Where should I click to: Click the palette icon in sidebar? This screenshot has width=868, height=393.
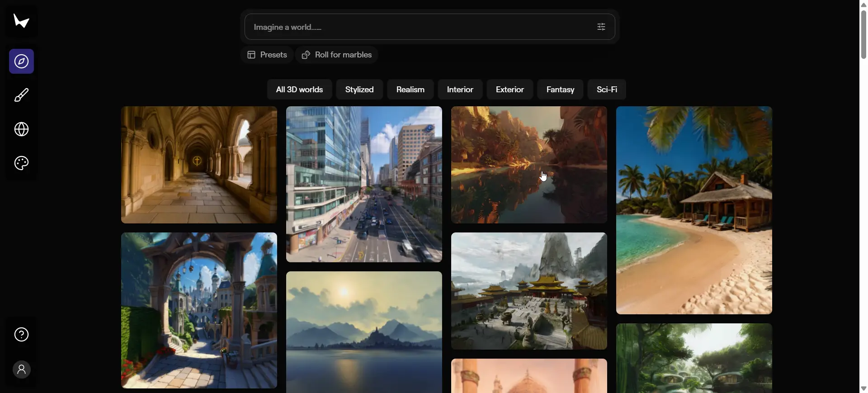21,163
